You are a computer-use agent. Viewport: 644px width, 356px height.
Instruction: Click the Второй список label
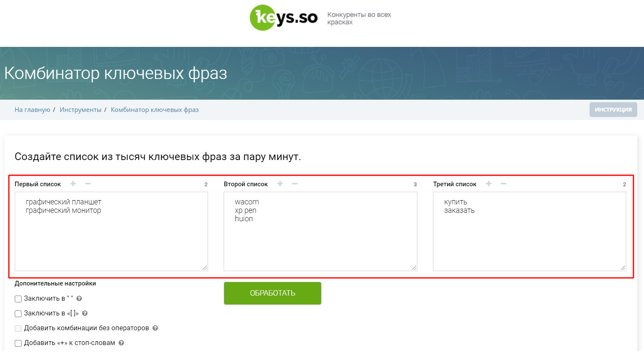click(x=246, y=184)
